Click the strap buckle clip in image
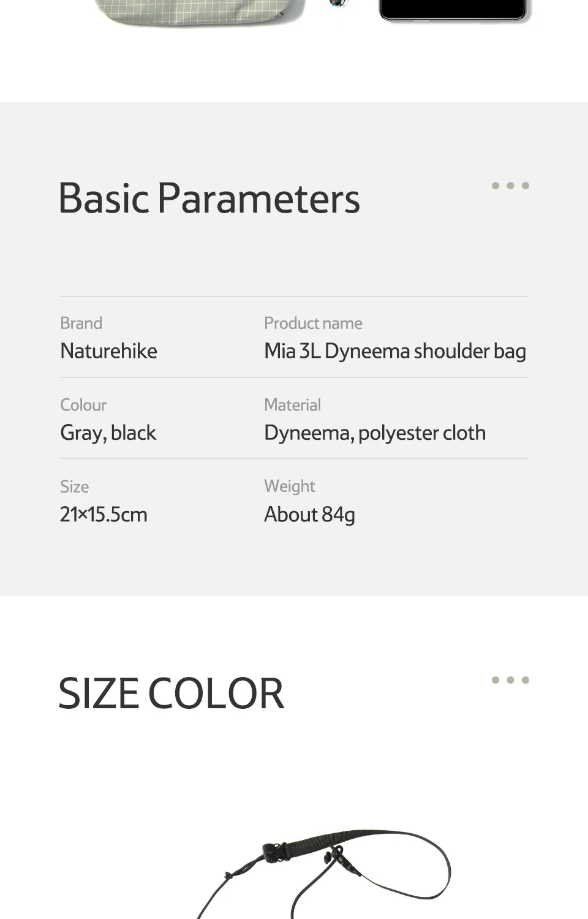 pos(276,852)
